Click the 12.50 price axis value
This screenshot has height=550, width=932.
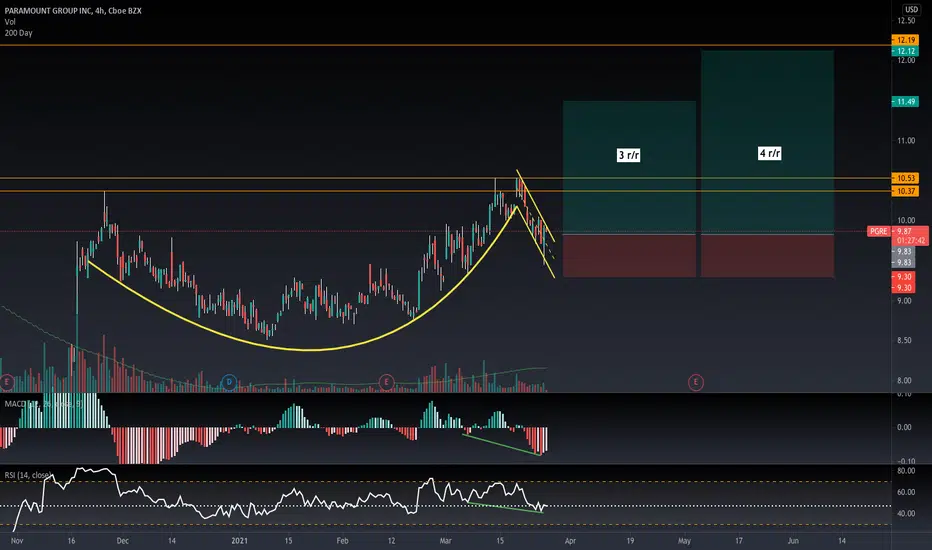click(906, 21)
